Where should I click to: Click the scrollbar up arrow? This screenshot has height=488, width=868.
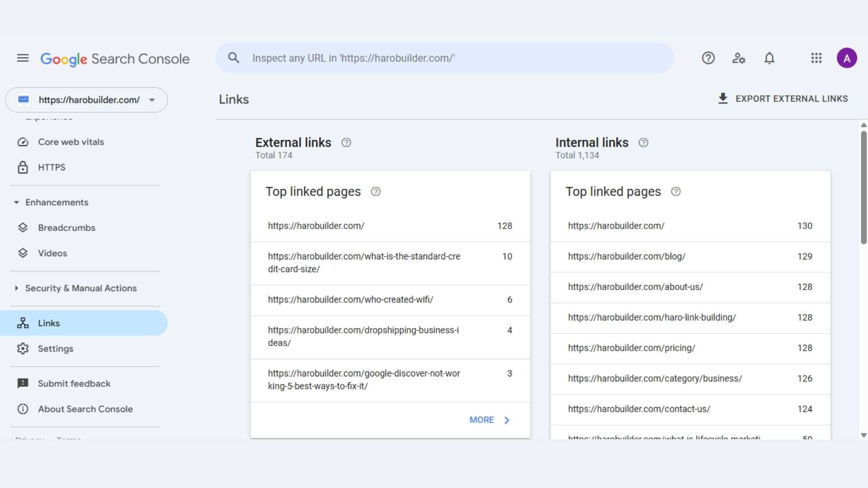tap(863, 125)
